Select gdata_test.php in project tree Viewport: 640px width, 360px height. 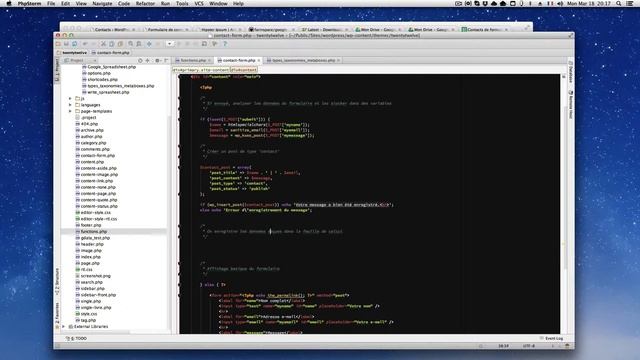coord(95,238)
